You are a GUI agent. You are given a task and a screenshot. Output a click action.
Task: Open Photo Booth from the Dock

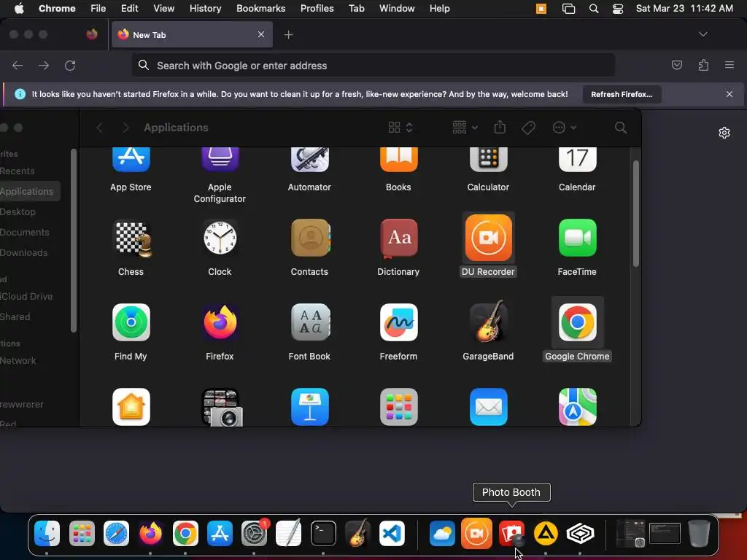pyautogui.click(x=511, y=533)
